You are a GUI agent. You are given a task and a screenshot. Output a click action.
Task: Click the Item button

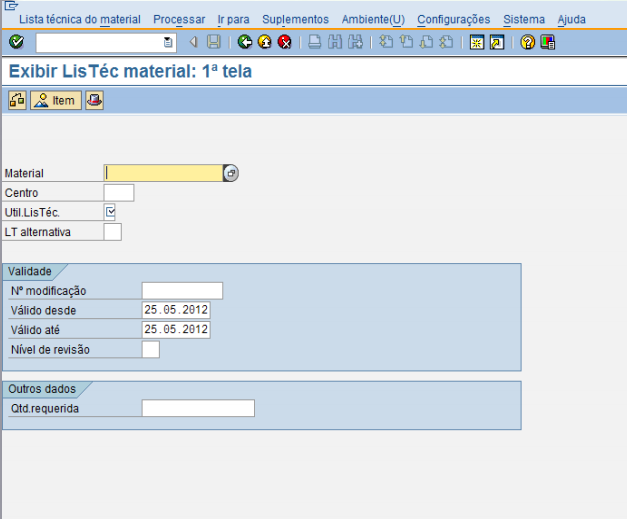[x=56, y=100]
